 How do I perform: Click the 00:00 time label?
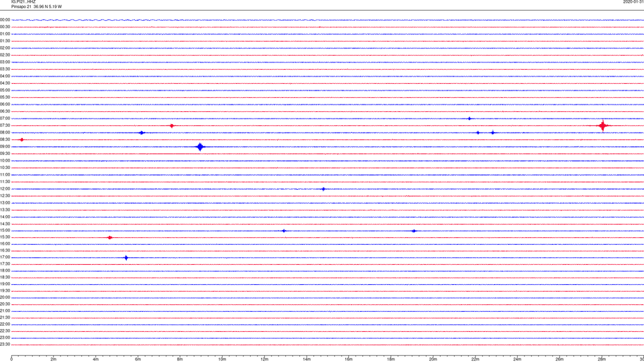5,19
